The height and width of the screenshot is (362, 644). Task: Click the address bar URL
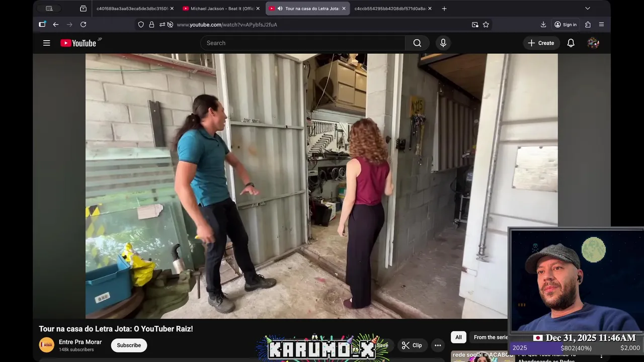tap(227, 25)
